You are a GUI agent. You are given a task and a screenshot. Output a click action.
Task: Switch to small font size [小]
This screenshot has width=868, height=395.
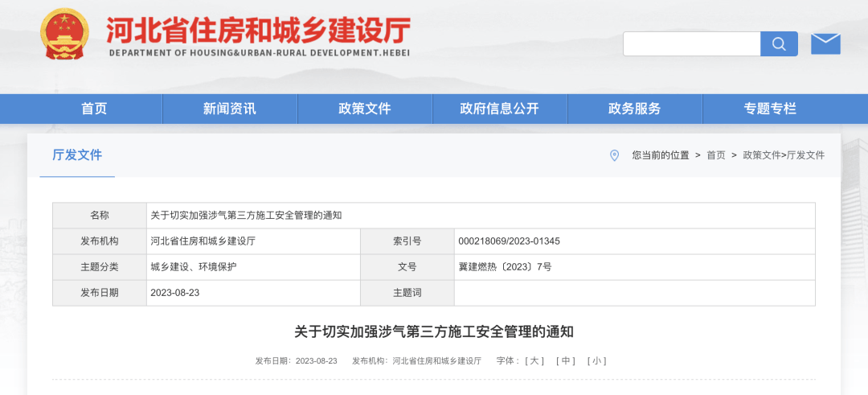596,360
